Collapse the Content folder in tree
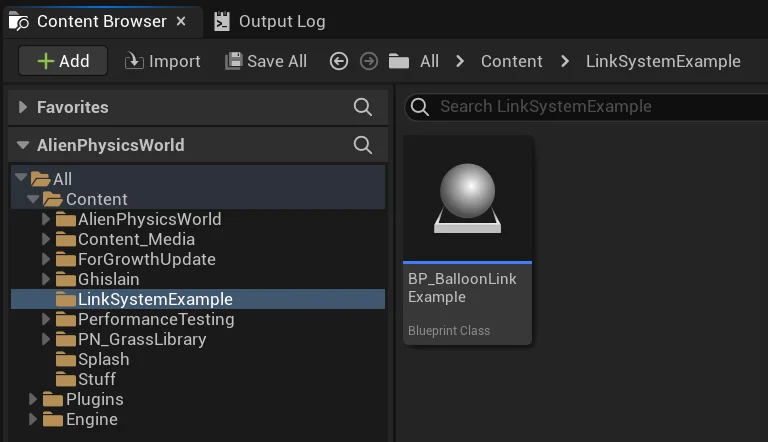This screenshot has height=442, width=768. (33, 199)
